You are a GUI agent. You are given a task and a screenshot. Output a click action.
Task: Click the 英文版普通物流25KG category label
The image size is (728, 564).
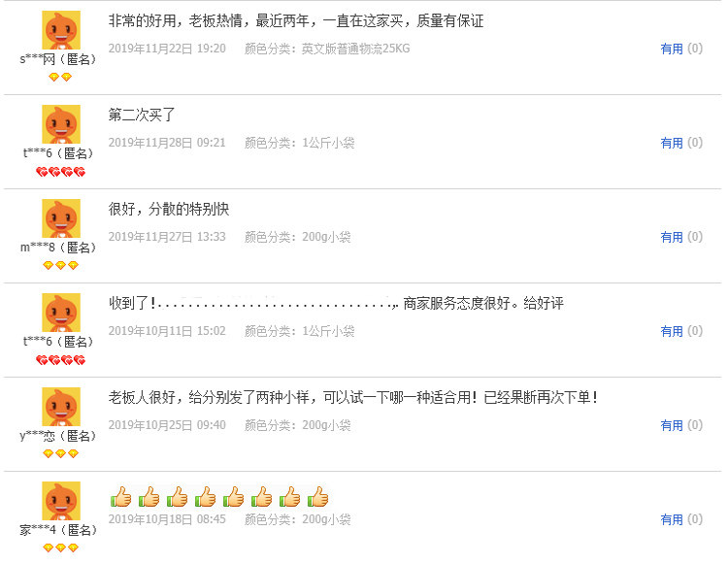355,49
